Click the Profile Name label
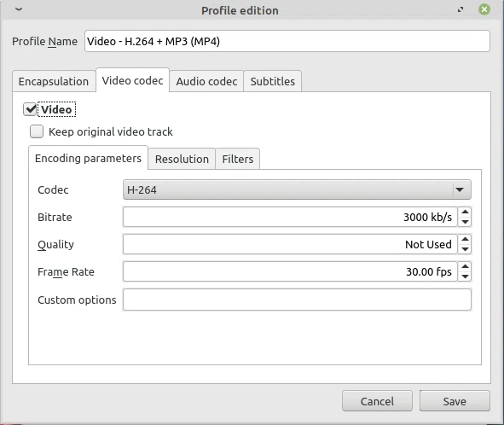Screen dimensions: 504x425 (x=44, y=42)
